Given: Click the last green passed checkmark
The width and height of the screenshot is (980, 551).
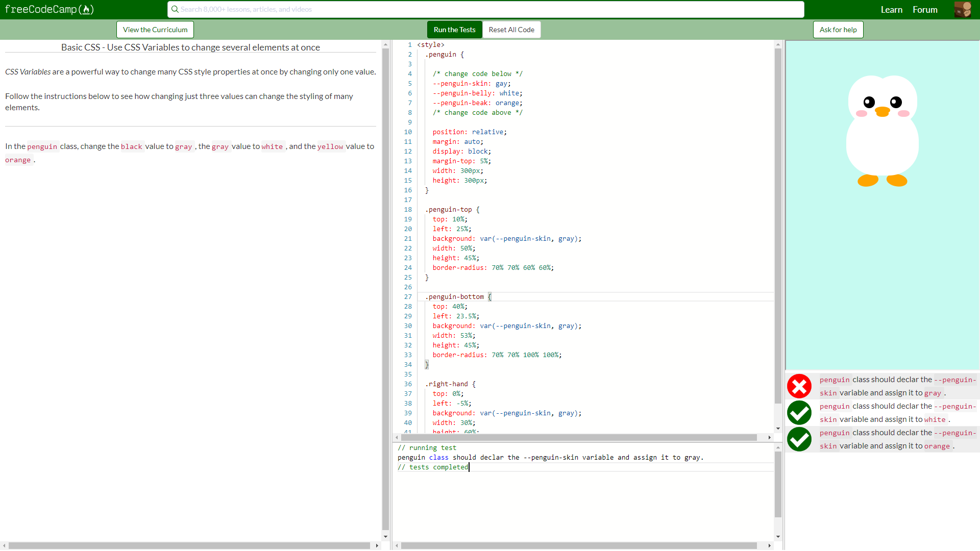Looking at the screenshot, I should 799,439.
